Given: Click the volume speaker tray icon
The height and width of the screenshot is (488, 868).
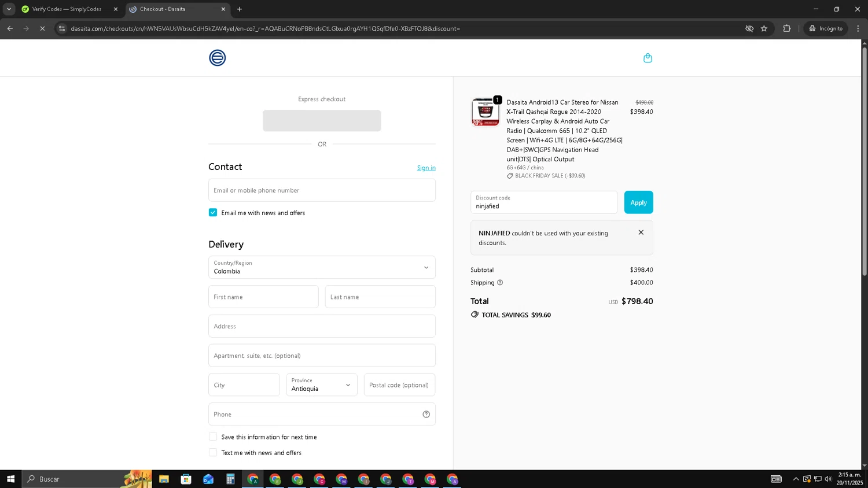Looking at the screenshot, I should click(x=828, y=479).
